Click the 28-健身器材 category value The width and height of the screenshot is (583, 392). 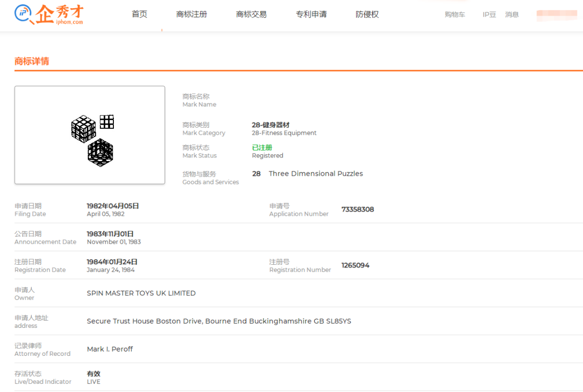click(270, 125)
